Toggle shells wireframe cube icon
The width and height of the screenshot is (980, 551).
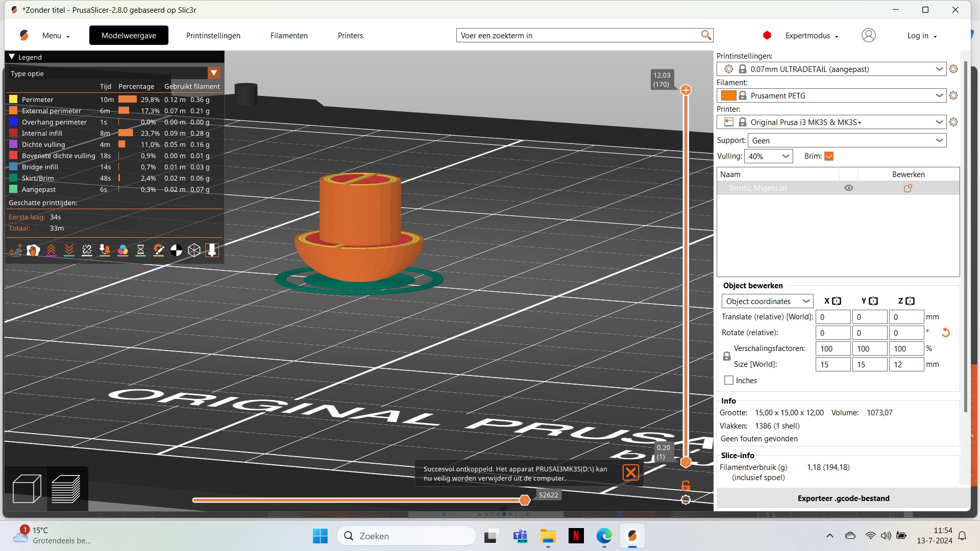click(194, 250)
